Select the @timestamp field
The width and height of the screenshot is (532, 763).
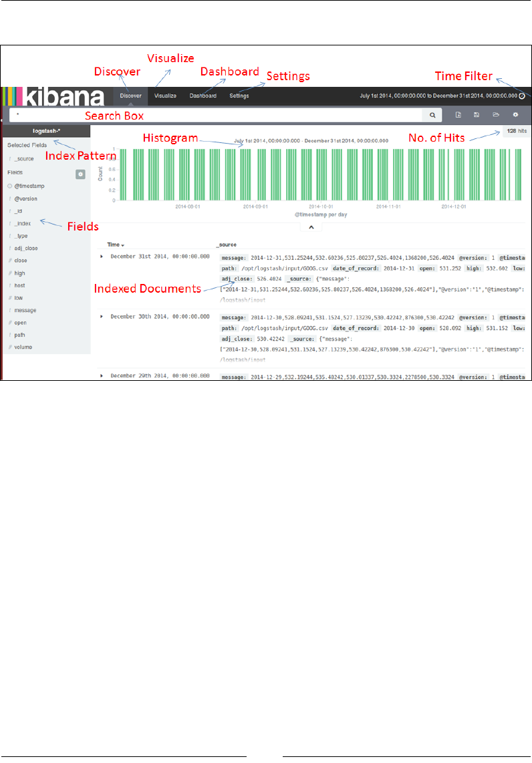29,186
